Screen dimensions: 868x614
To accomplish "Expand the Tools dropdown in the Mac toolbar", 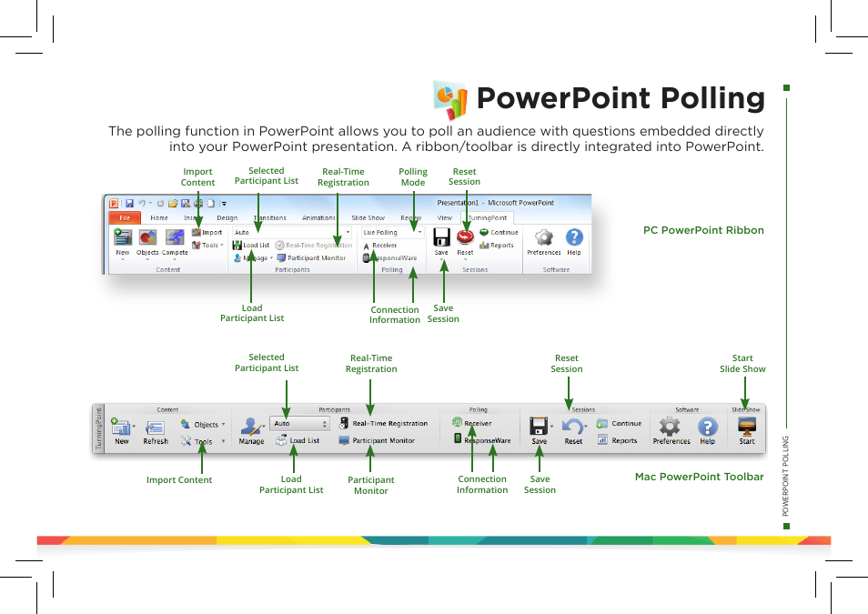I will 223,441.
